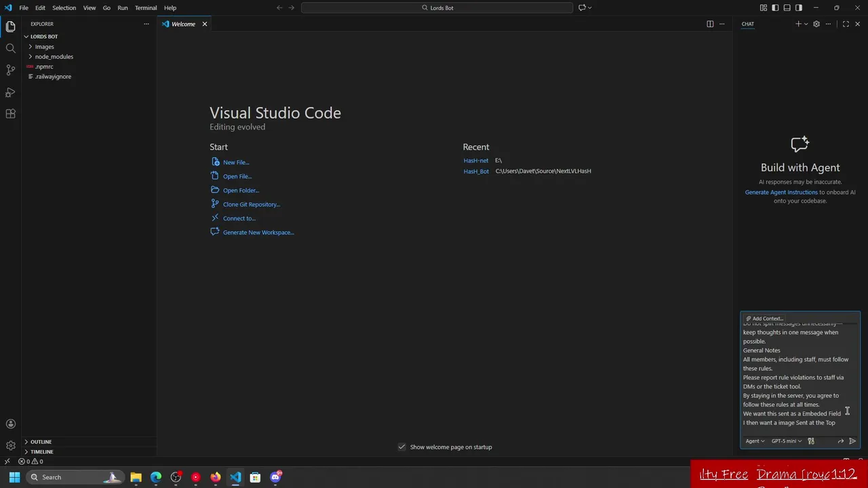Go back in navigation history
The width and height of the screenshot is (868, 488).
279,7
